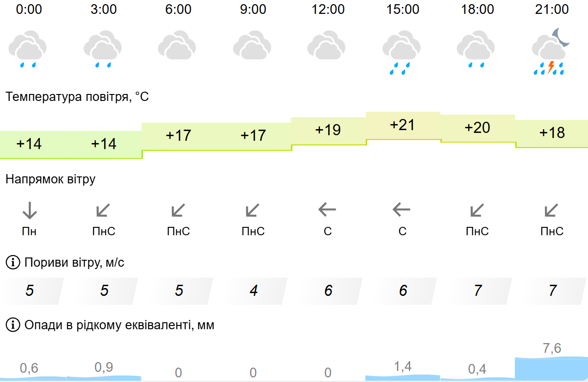The height and width of the screenshot is (382, 588).
Task: Click the rainy cloud icon at 0:00
Action: pos(28,49)
